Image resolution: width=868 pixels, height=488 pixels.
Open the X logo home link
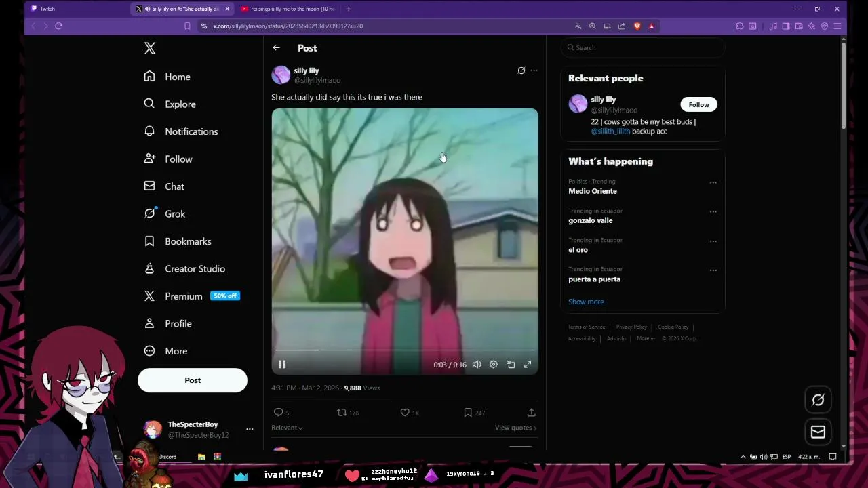pyautogui.click(x=150, y=48)
